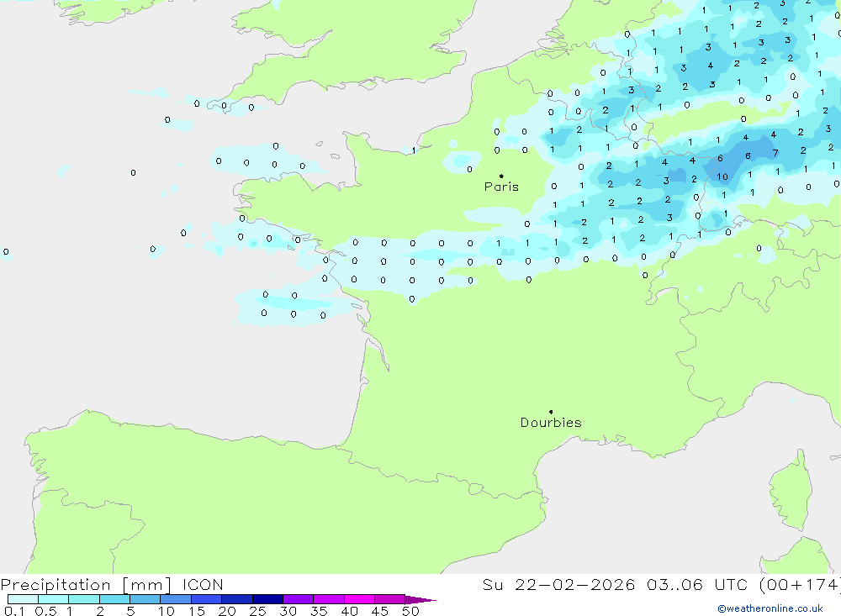
Task: Pick the magenta swatch between 40 and 45
Action: click(x=359, y=599)
